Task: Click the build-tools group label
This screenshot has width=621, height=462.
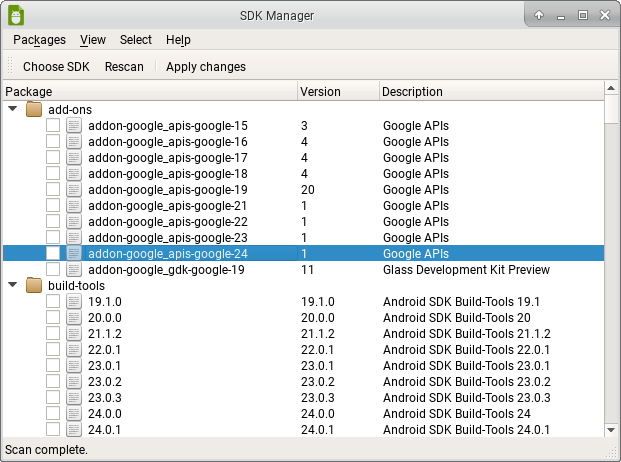Action: pyautogui.click(x=76, y=285)
